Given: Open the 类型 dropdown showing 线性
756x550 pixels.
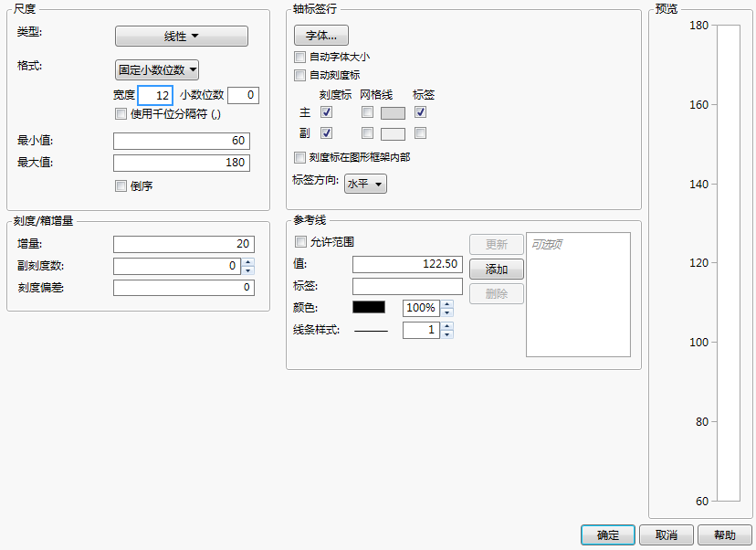Looking at the screenshot, I should coord(181,36).
